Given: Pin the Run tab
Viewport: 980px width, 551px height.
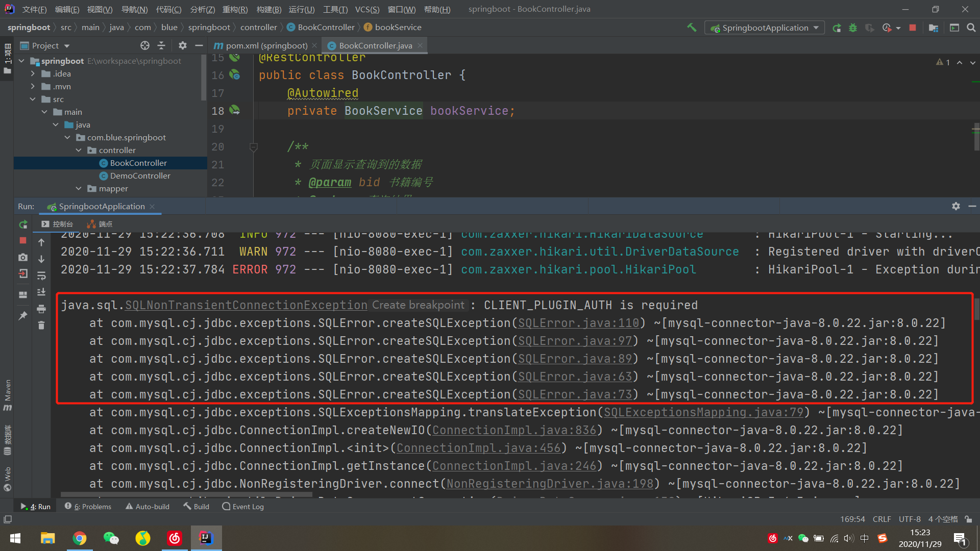Looking at the screenshot, I should [23, 316].
